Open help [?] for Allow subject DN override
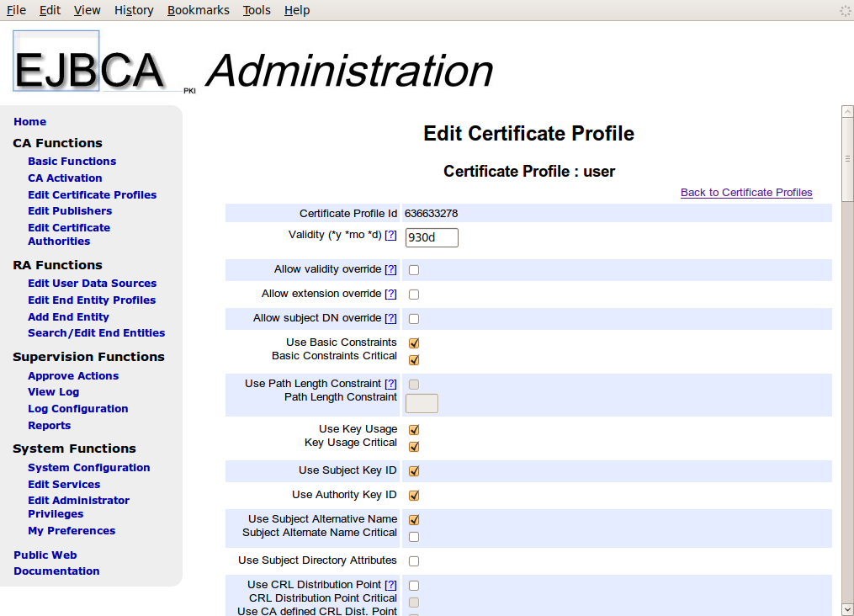Image resolution: width=854 pixels, height=616 pixels. coord(390,318)
